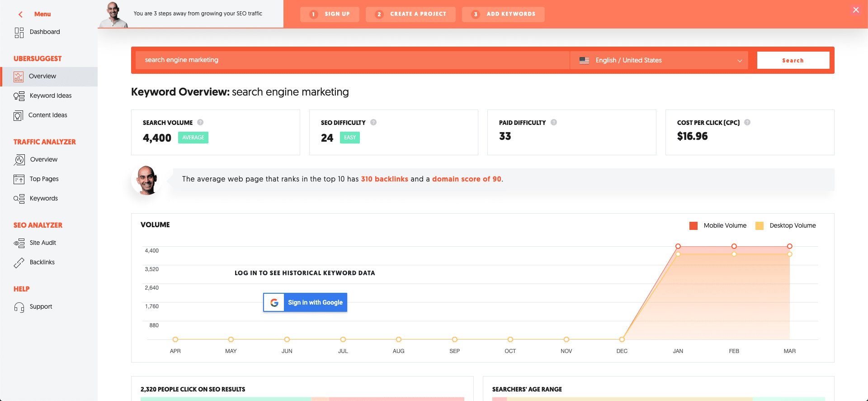868x401 pixels.
Task: Click the FEB desktop volume data point
Action: 734,254
